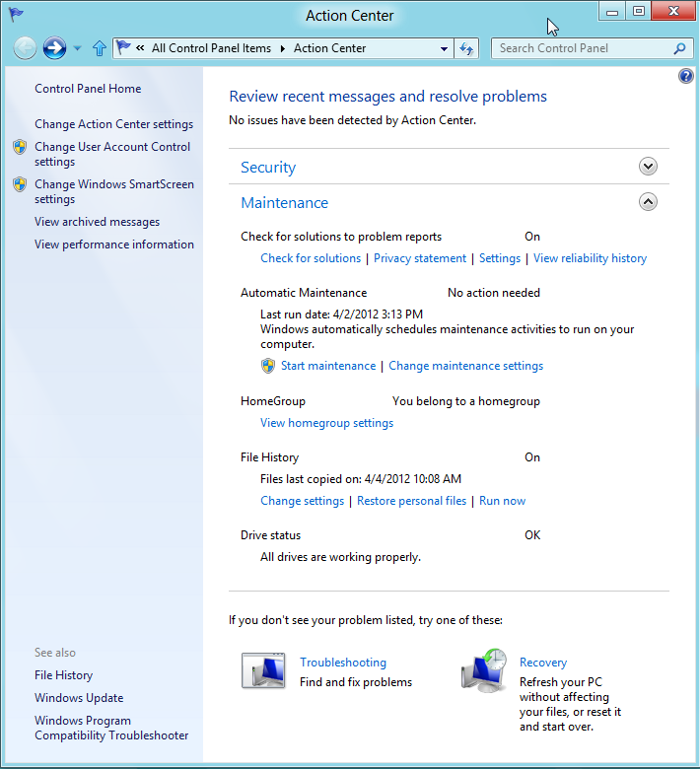700x769 pixels.
Task: Open View archived messages
Action: tap(98, 222)
